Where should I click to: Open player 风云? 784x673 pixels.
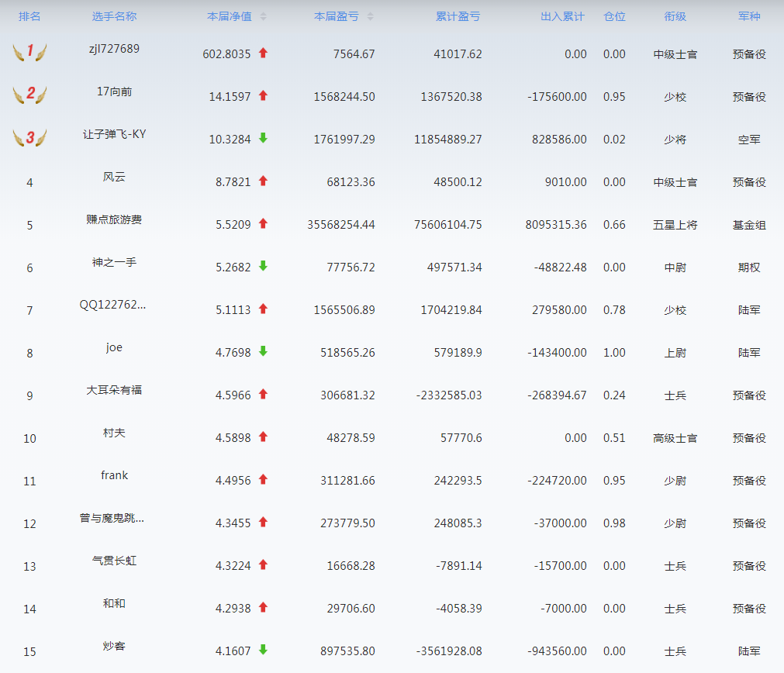(x=114, y=177)
